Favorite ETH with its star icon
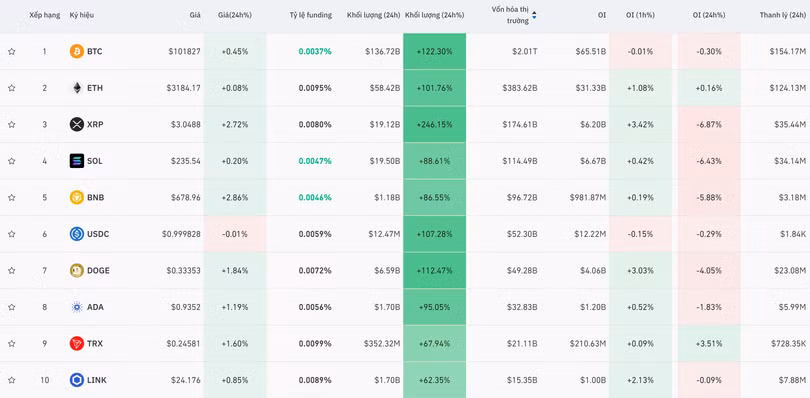Image resolution: width=810 pixels, height=398 pixels. click(x=11, y=88)
